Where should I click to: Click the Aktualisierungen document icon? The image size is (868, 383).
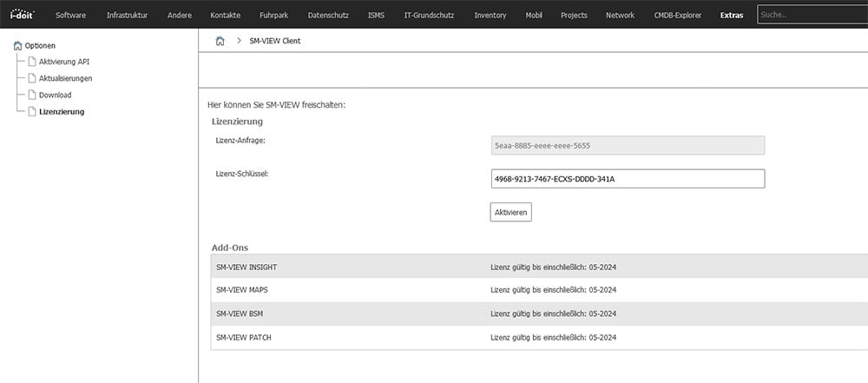(32, 78)
